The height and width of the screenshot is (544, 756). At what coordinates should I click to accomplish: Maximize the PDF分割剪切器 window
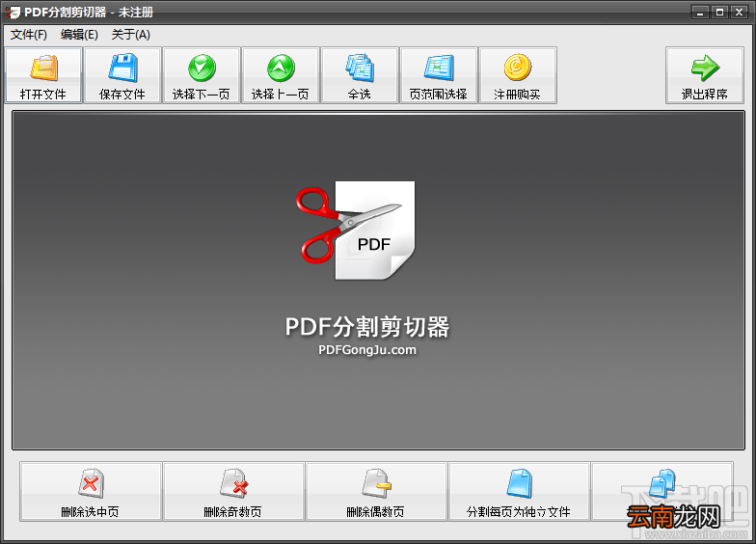719,12
